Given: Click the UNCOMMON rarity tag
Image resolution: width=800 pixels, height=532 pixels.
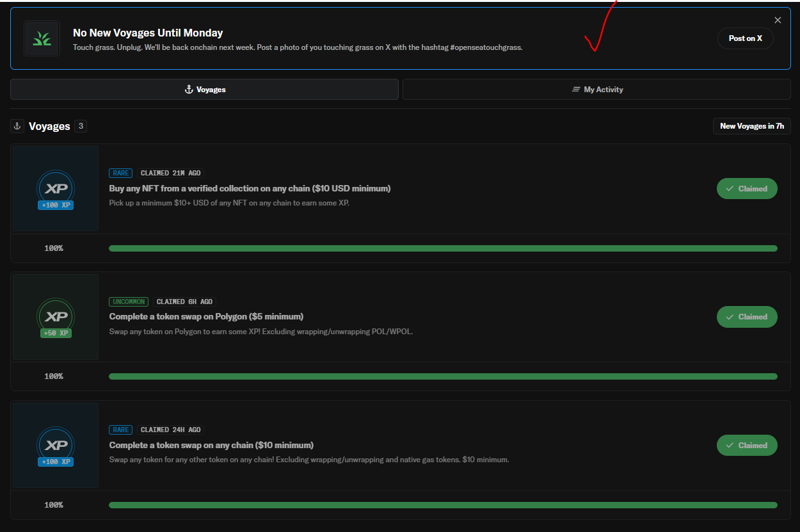Looking at the screenshot, I should pos(129,302).
